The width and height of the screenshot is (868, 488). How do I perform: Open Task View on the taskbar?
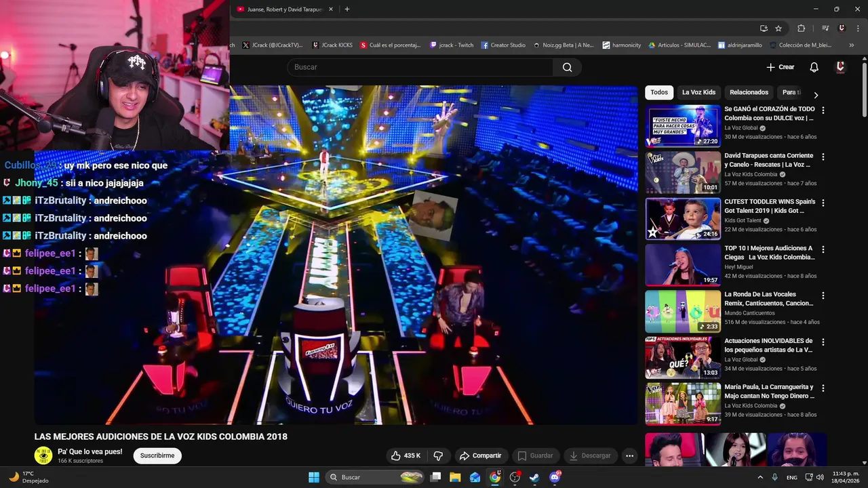(435, 477)
